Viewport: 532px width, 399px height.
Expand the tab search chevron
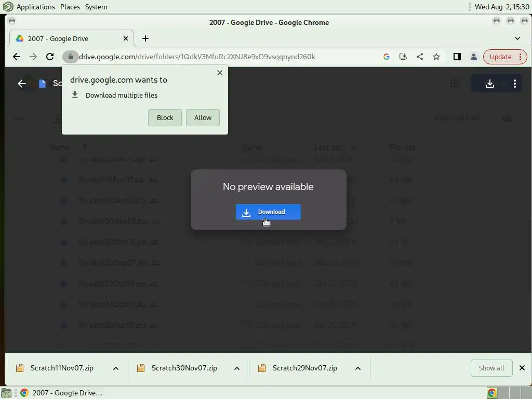pos(517,38)
